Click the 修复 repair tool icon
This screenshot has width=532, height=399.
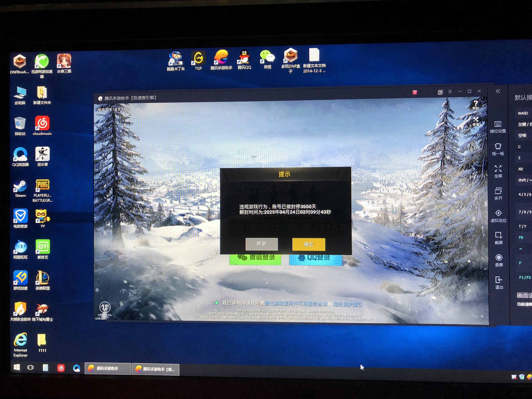[x=476, y=121]
